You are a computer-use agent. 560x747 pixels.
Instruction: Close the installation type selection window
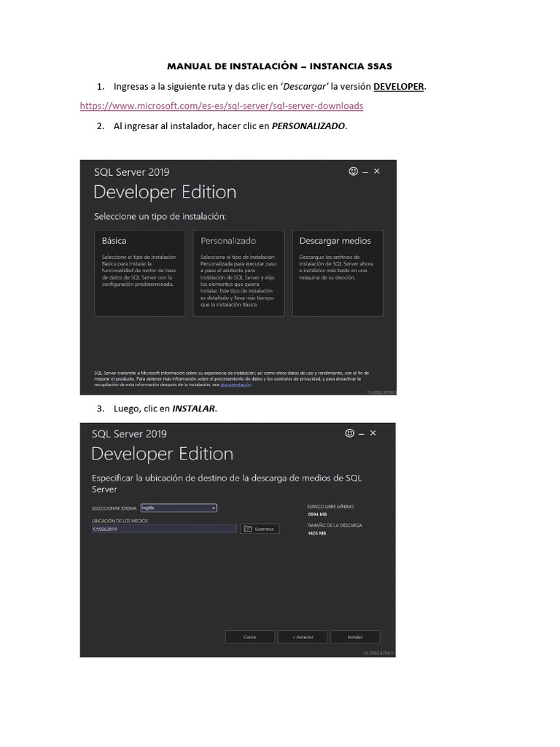(x=377, y=171)
